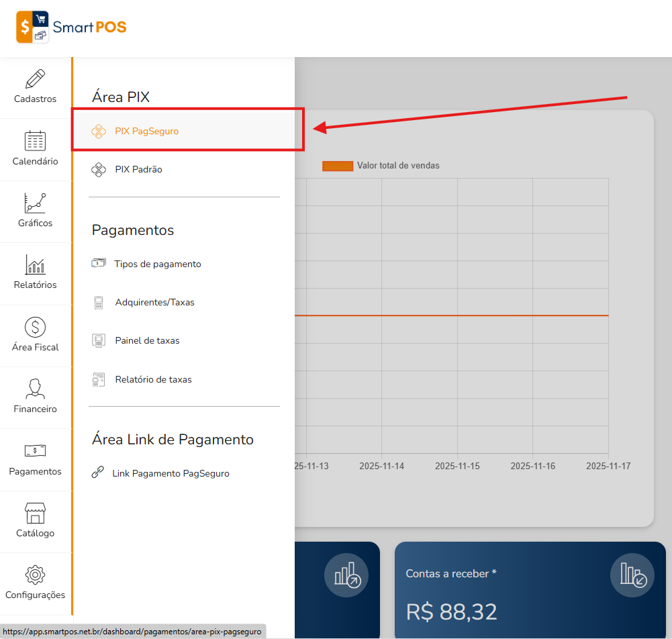The height and width of the screenshot is (639, 672).
Task: Select the PIX PagSeguro menu entry
Action: pos(184,131)
